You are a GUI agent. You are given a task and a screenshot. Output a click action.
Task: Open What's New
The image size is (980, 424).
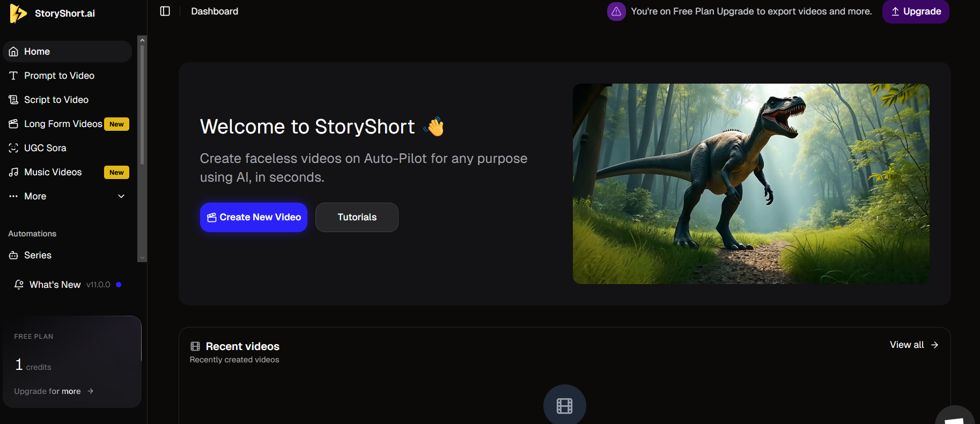click(67, 285)
